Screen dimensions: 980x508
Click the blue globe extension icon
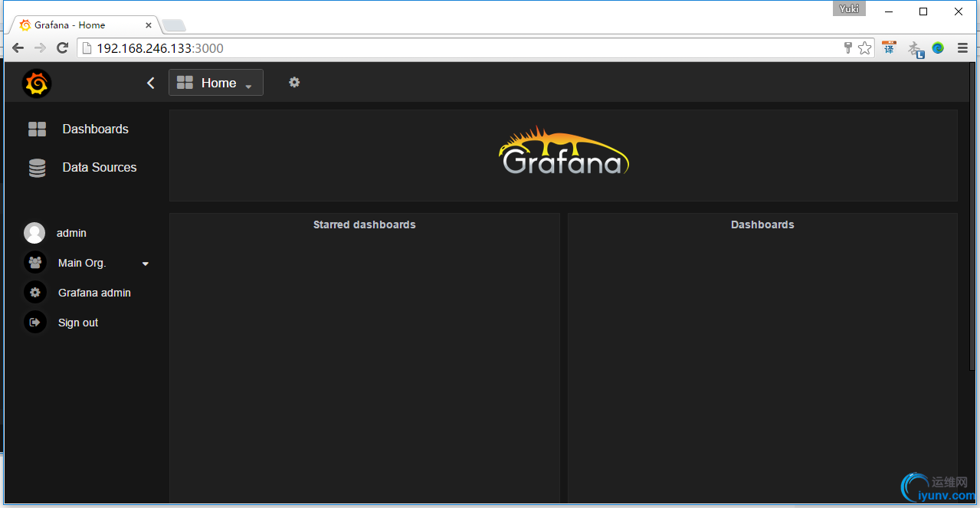click(x=938, y=48)
